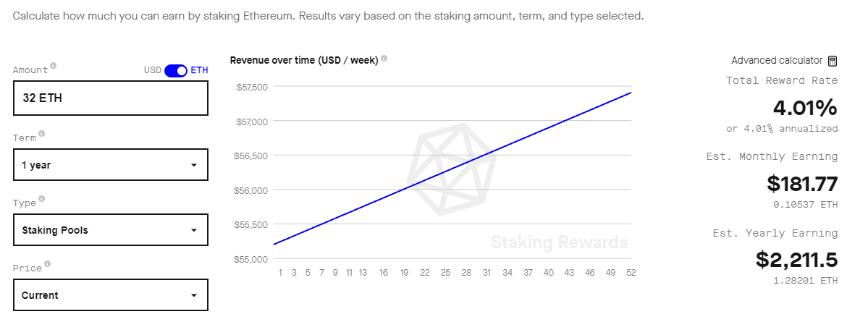Click the Staking Rewards watermark logo
Viewport: 868px width, 322px height.
tap(451, 169)
